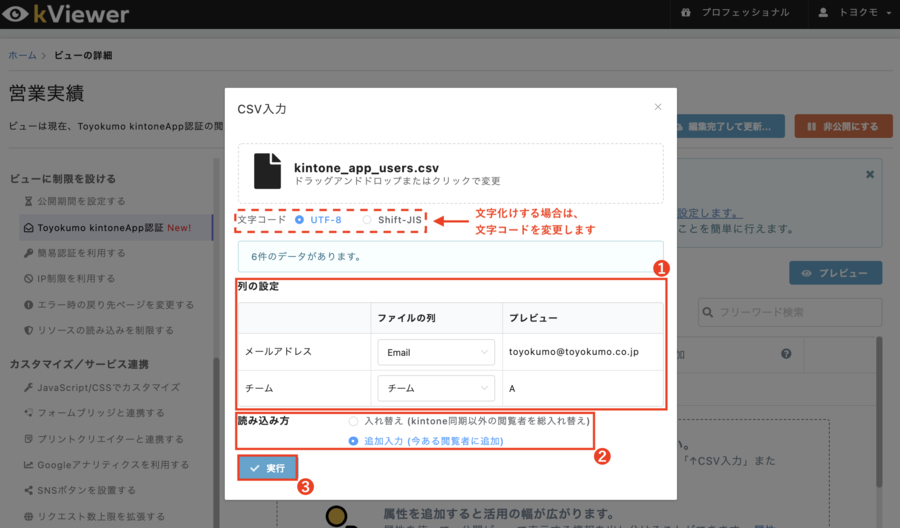
Task: Select UTF-8 character encoding
Action: pyautogui.click(x=299, y=220)
